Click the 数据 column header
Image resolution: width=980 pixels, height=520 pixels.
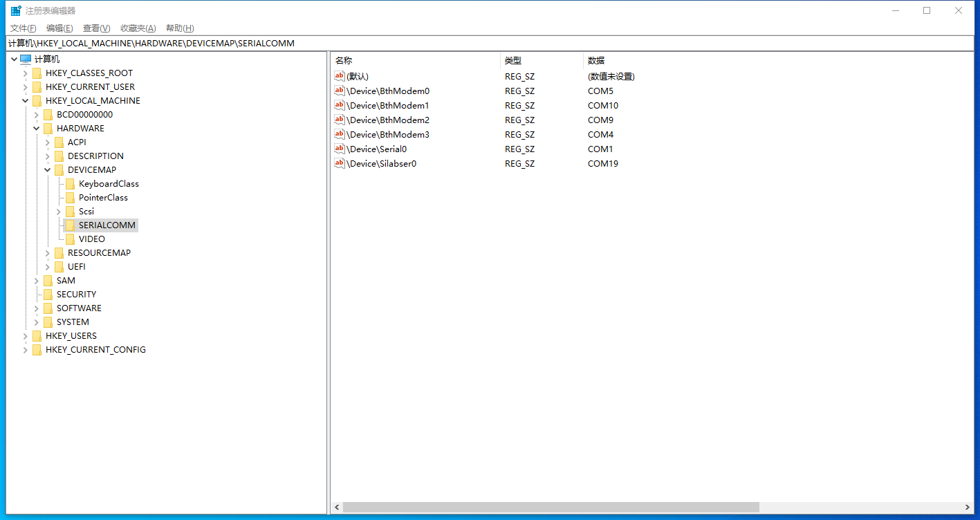point(595,60)
